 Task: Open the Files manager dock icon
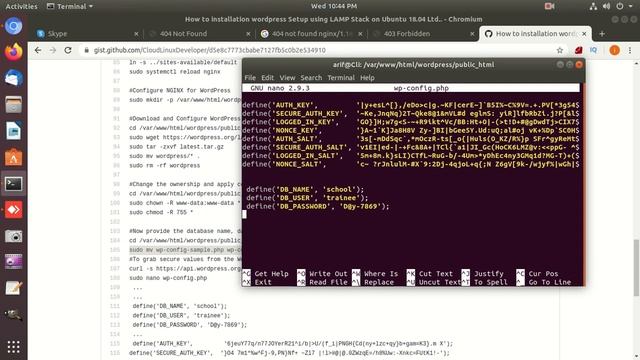point(13,105)
